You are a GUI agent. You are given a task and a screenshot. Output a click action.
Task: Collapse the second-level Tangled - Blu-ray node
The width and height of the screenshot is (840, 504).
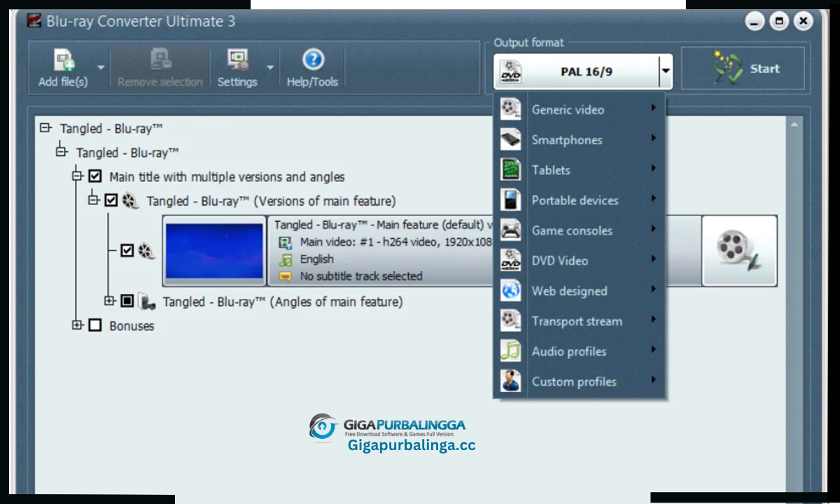[62, 151]
